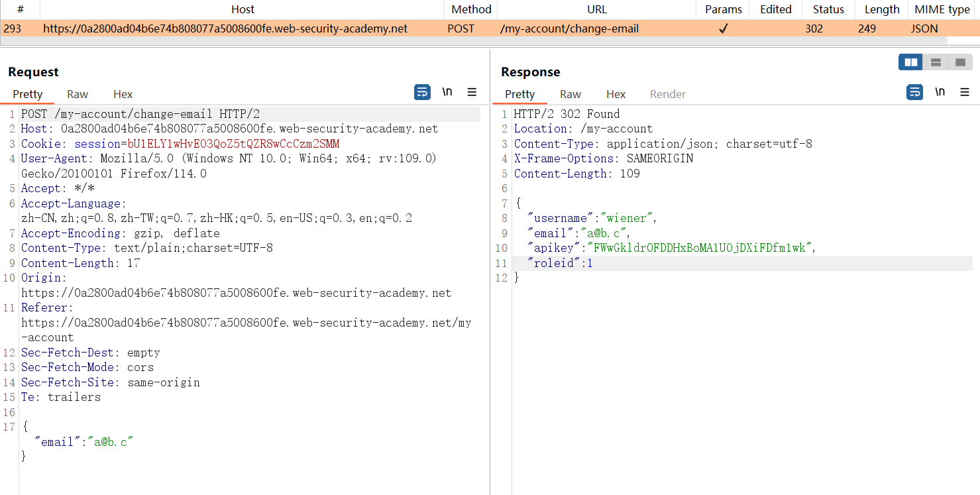Sort history by MIME type column
The width and height of the screenshot is (980, 495).
point(942,9)
